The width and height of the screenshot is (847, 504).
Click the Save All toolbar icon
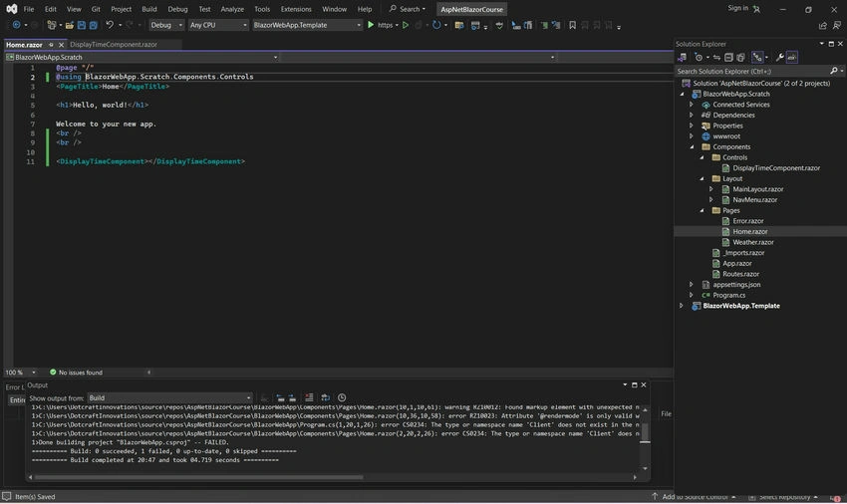point(93,25)
